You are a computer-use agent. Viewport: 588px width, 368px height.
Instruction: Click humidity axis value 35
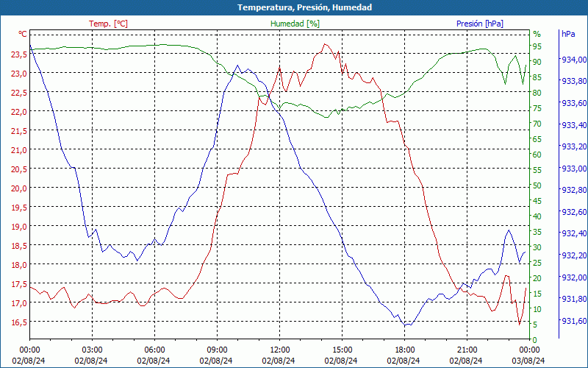pos(537,232)
